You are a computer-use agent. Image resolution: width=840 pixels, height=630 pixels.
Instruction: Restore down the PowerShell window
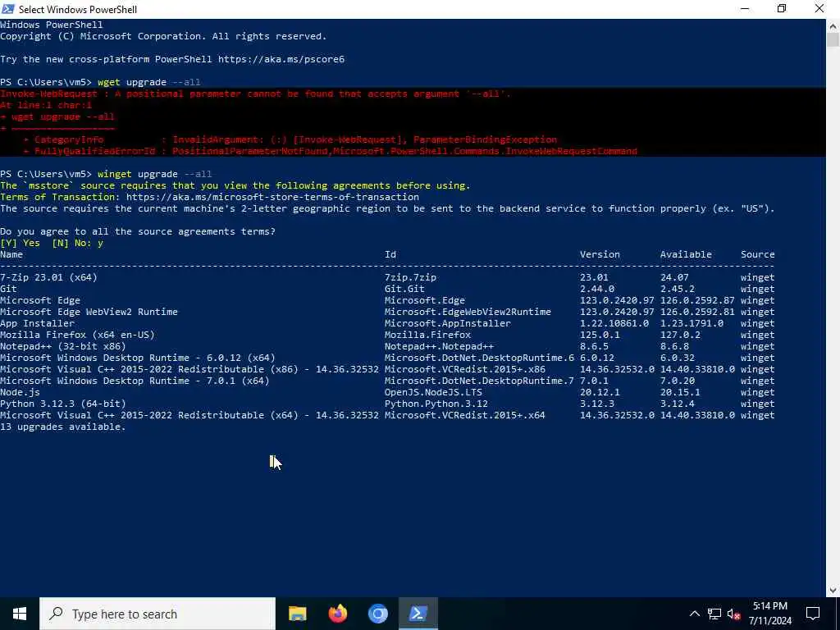pos(782,9)
